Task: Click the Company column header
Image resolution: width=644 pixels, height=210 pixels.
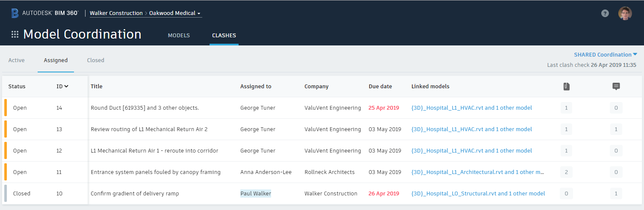Action: [316, 86]
